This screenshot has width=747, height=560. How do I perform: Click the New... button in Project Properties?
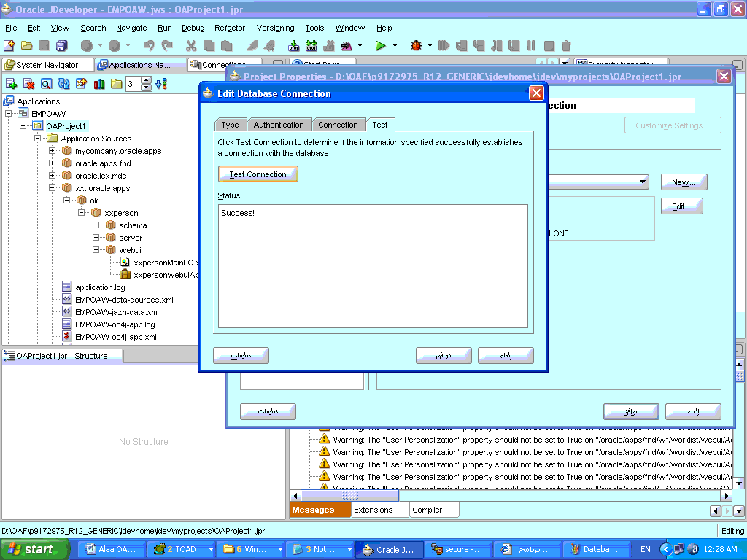684,182
